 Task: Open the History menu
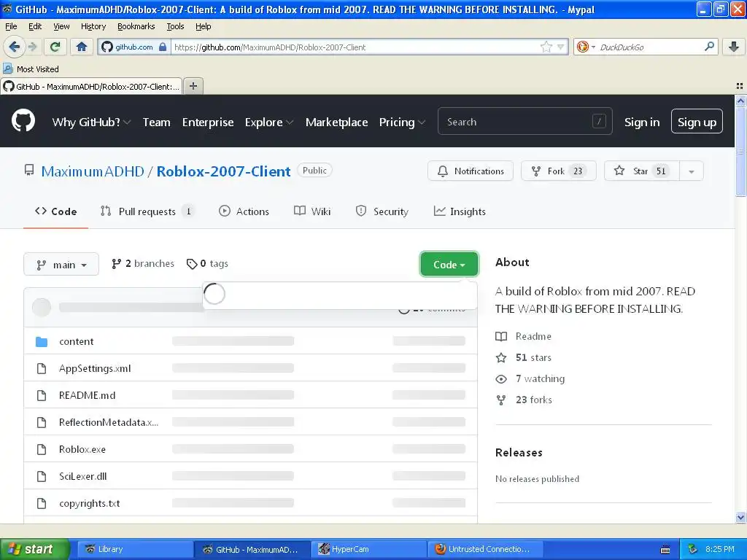coord(93,26)
